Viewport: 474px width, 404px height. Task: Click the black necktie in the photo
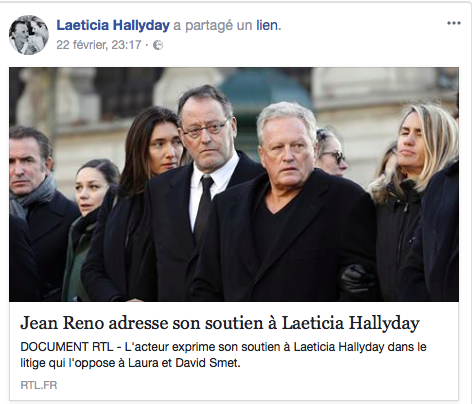coord(204,207)
